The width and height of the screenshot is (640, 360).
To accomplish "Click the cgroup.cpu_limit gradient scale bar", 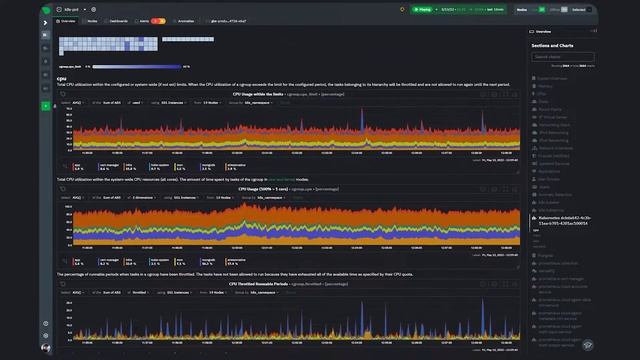I will [137, 67].
